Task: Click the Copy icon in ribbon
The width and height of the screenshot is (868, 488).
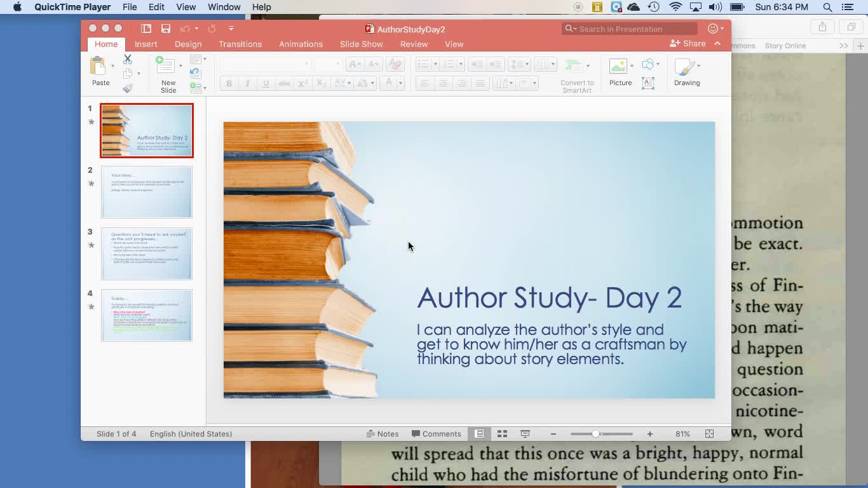Action: click(x=128, y=74)
